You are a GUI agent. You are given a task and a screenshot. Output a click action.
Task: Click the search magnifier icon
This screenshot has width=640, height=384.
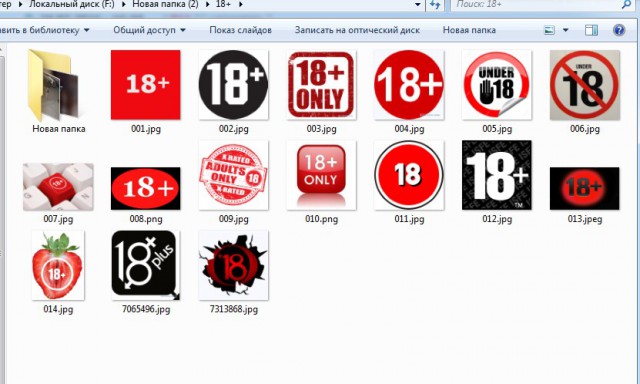pyautogui.click(x=627, y=5)
